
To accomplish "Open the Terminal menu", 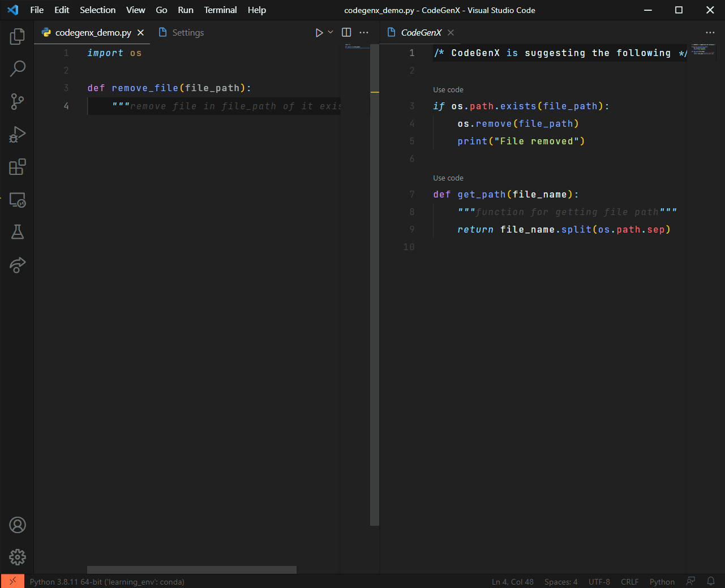I will pos(220,10).
